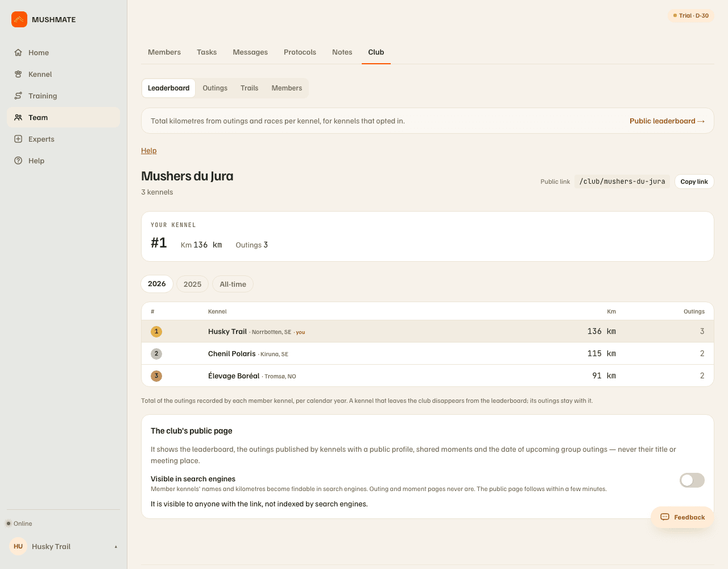Select the 2025 year filter
Image resolution: width=728 pixels, height=569 pixels.
click(x=192, y=284)
